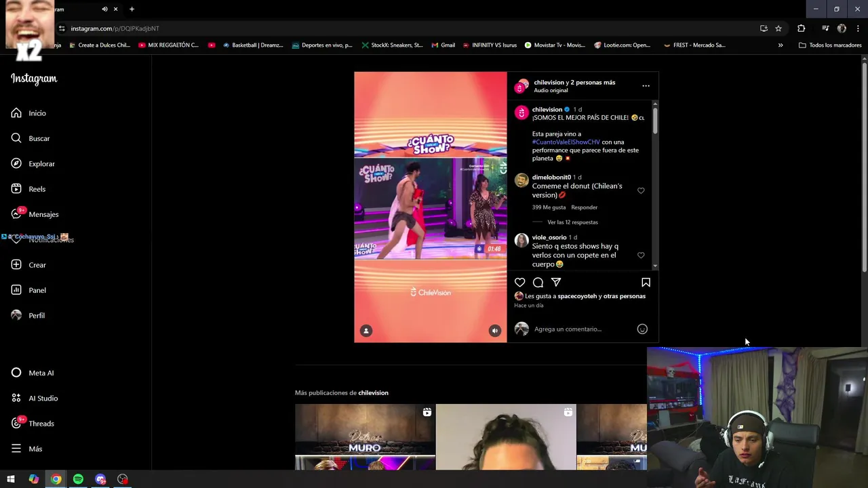Image resolution: width=868 pixels, height=488 pixels.
Task: Toggle video sound speaker icon
Action: coord(495,331)
